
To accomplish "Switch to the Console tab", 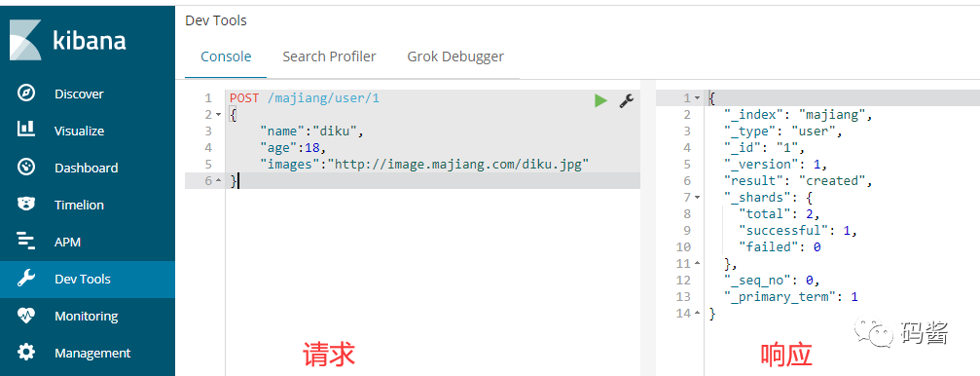I will tap(226, 56).
